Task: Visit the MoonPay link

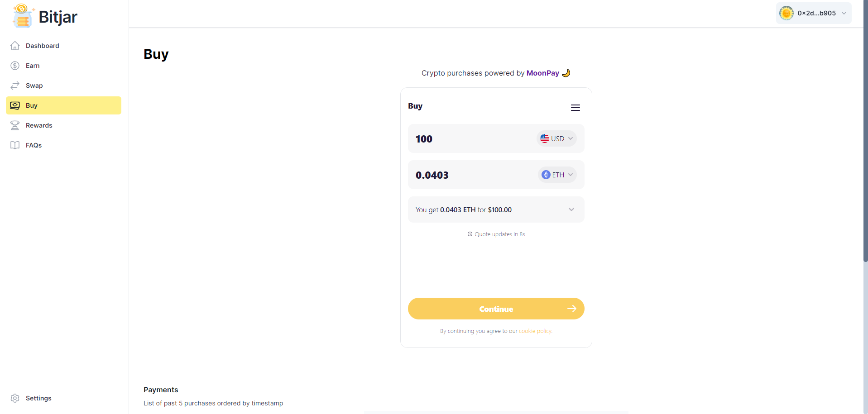Action: point(542,73)
